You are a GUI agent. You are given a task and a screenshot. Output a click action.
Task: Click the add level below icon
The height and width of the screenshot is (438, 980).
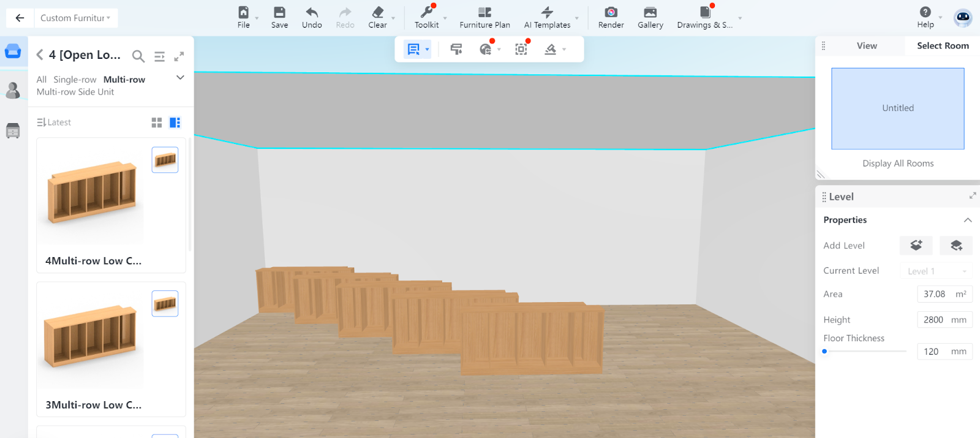pyautogui.click(x=956, y=246)
